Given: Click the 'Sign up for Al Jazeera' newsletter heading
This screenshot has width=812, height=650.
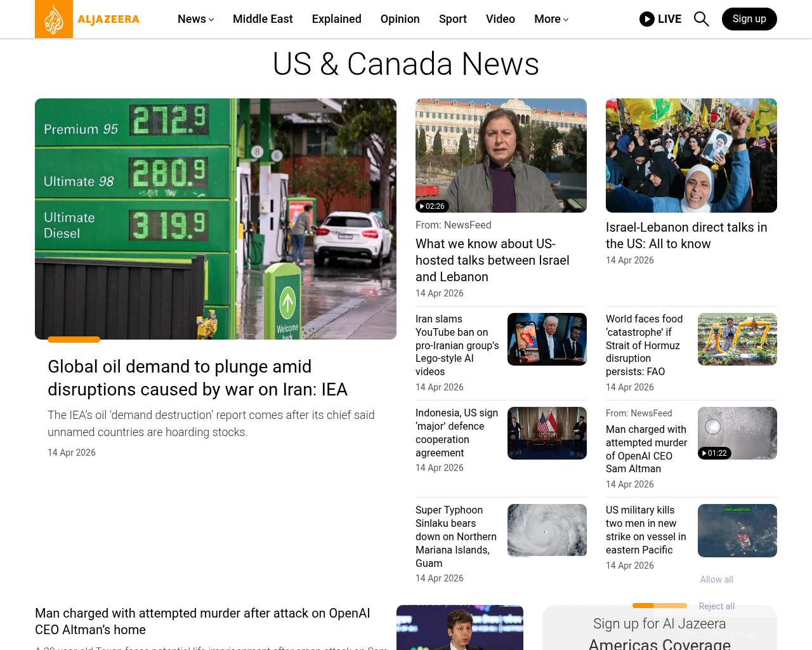Looking at the screenshot, I should pos(660,623).
